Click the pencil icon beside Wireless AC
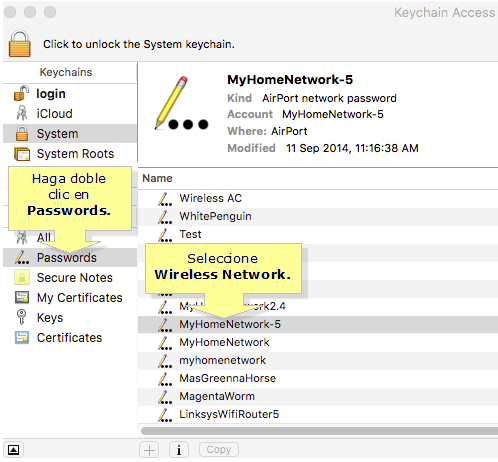Viewport: 498px width, 462px height. [165, 199]
